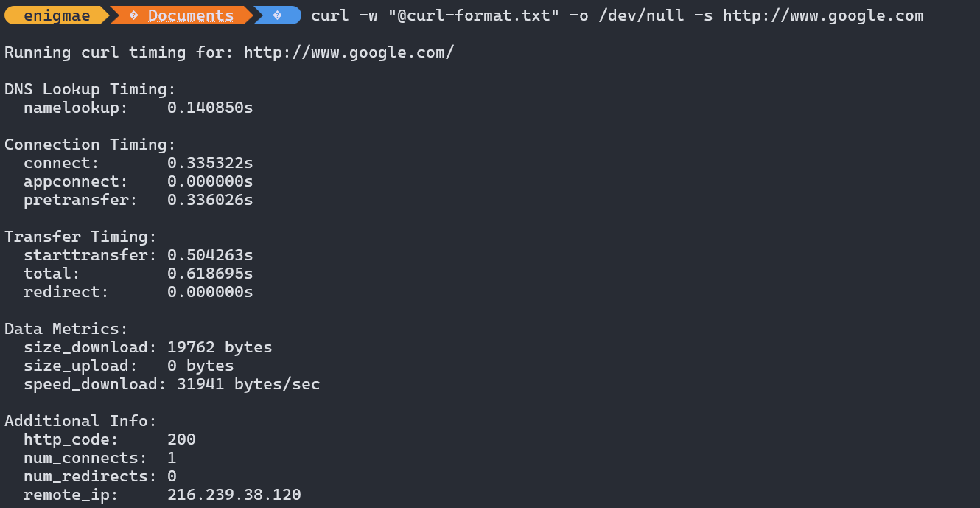
Task: Click the namelookup value 0.140850s
Action: 210,108
